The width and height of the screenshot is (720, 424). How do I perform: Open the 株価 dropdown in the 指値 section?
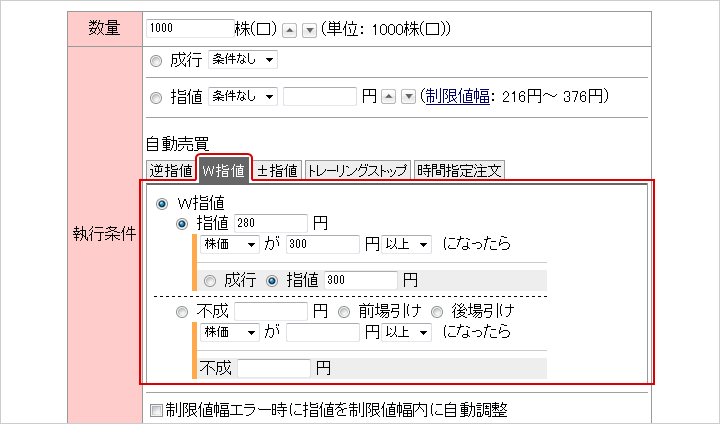230,244
